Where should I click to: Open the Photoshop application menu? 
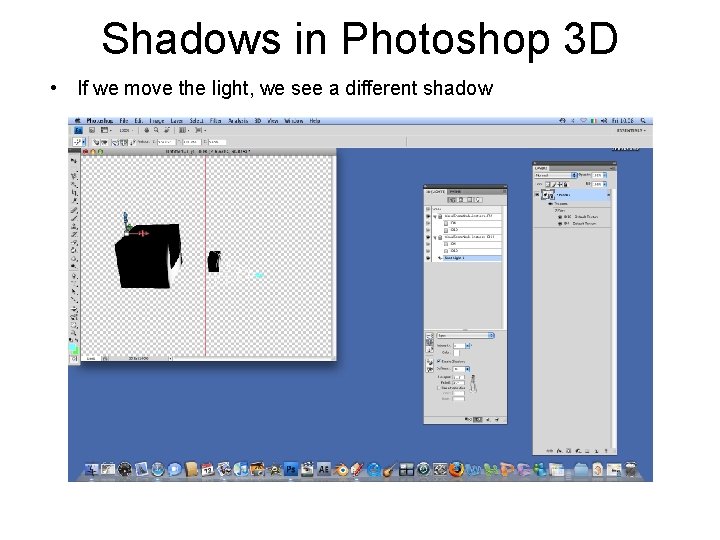tap(100, 121)
